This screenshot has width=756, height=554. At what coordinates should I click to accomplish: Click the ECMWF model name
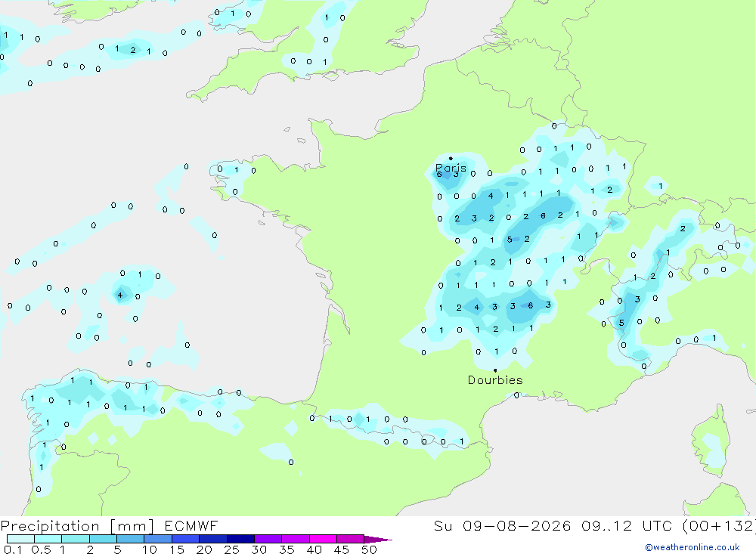191,525
